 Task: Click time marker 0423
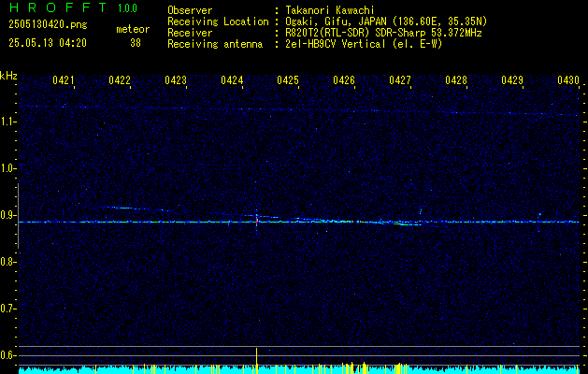[176, 79]
